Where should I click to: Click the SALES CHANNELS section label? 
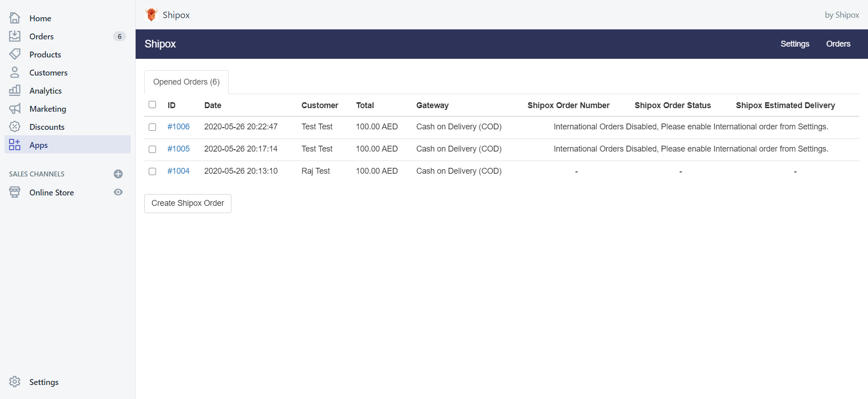pos(37,174)
